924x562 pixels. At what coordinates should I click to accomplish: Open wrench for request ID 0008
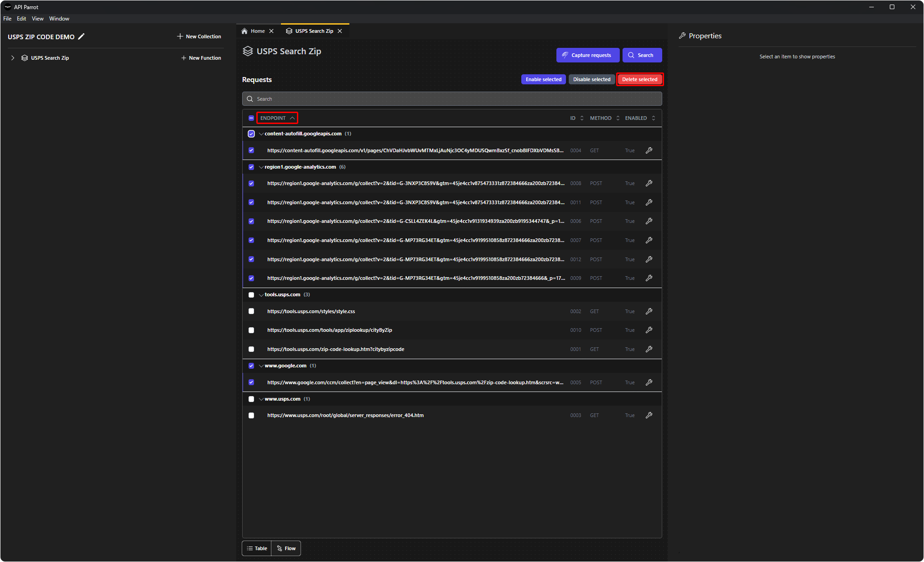[649, 183]
